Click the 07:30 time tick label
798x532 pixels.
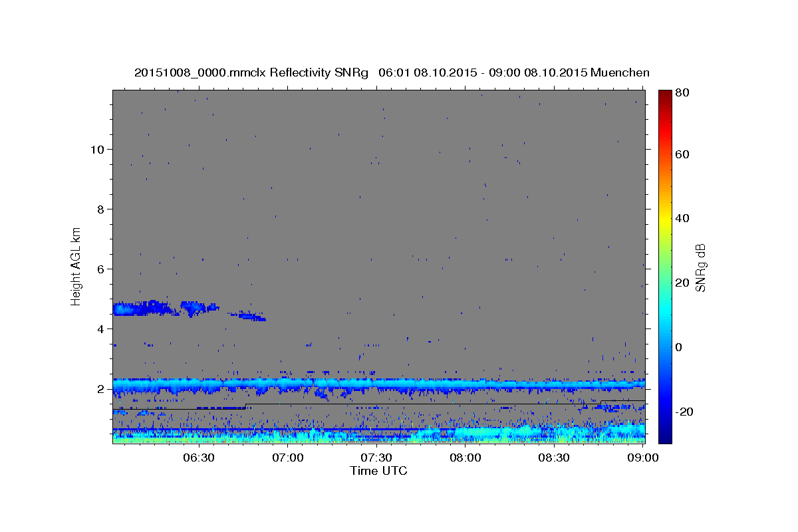(x=376, y=458)
